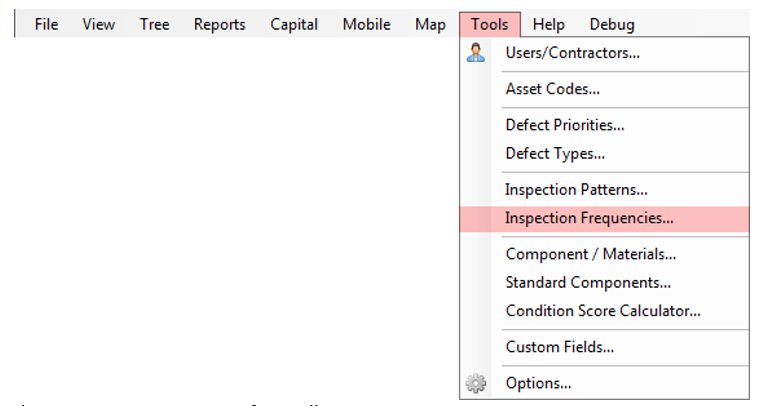Viewport: 760px width, 406px height.
Task: Open Custom Fields from Tools menu
Action: [x=559, y=347]
